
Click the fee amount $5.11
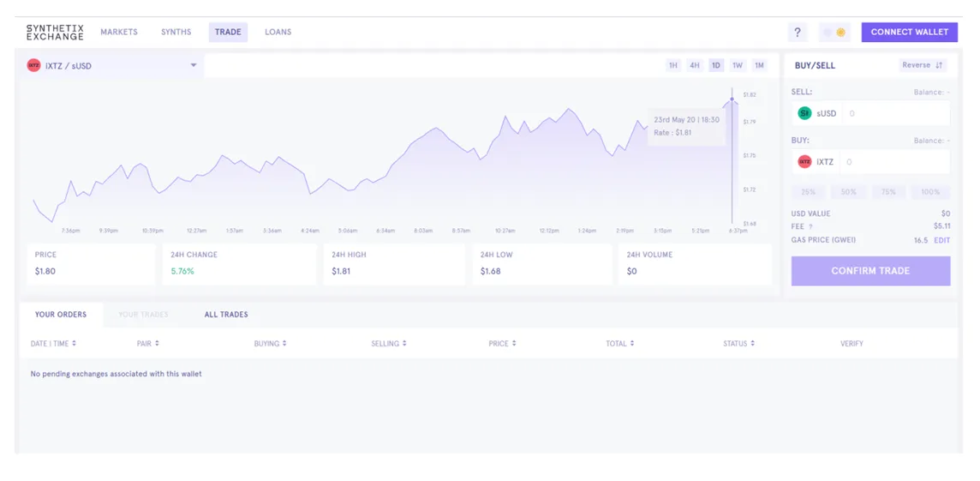pos(941,226)
